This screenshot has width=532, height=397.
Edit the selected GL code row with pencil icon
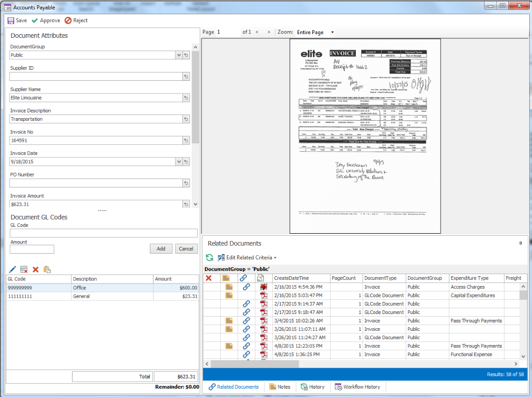click(13, 269)
